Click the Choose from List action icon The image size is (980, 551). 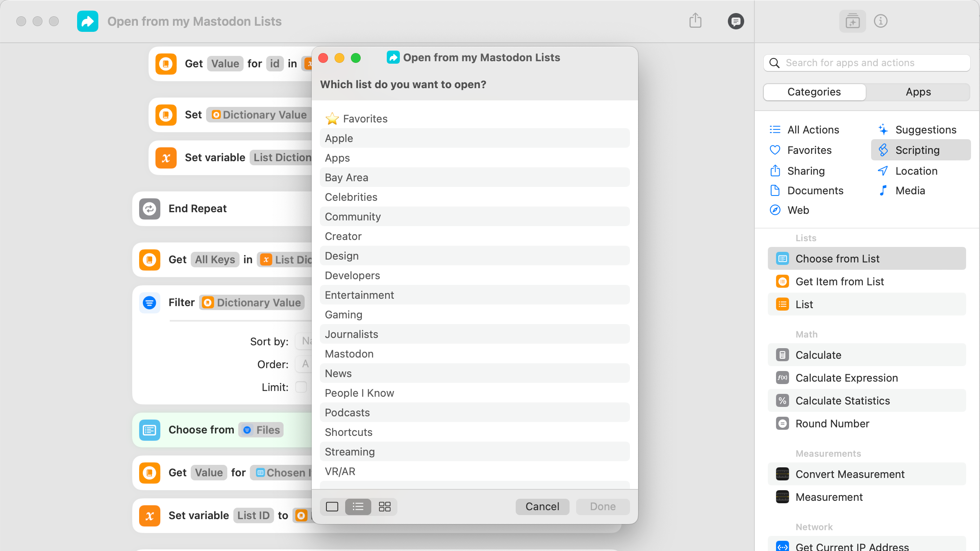tap(782, 259)
